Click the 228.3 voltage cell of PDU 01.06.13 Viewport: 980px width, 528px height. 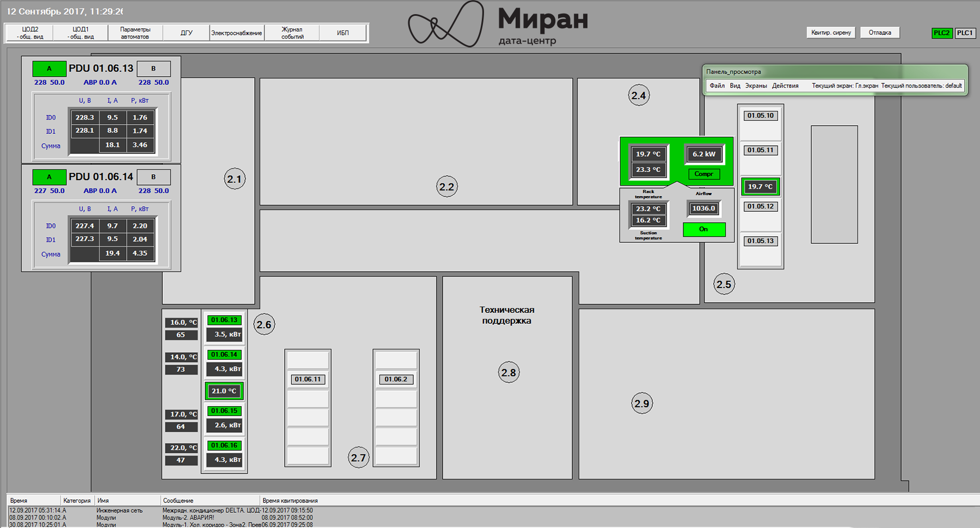(85, 117)
